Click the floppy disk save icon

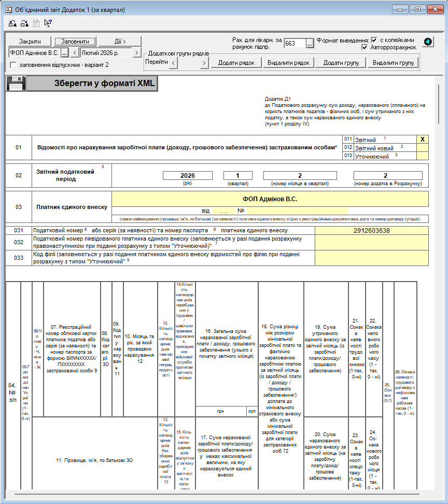pos(16,84)
